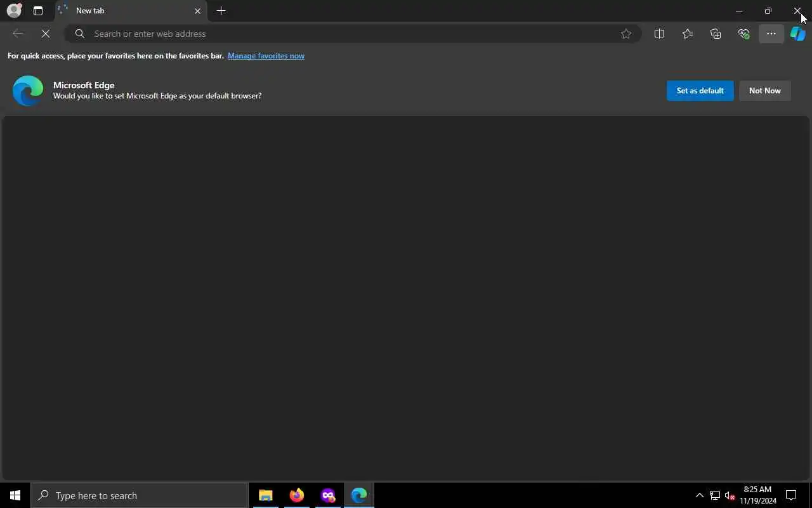Close the Edge window
This screenshot has width=812, height=508.
[x=797, y=11]
